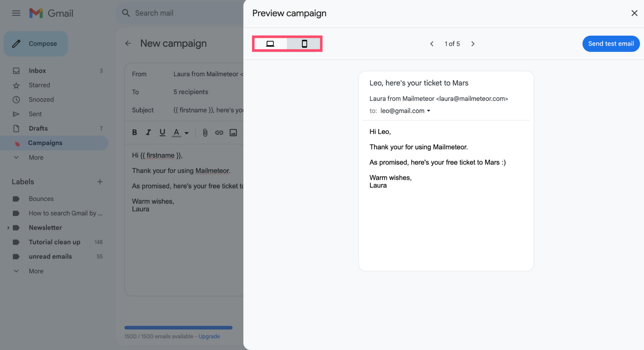Click the unread emails tag icon

(x=16, y=257)
